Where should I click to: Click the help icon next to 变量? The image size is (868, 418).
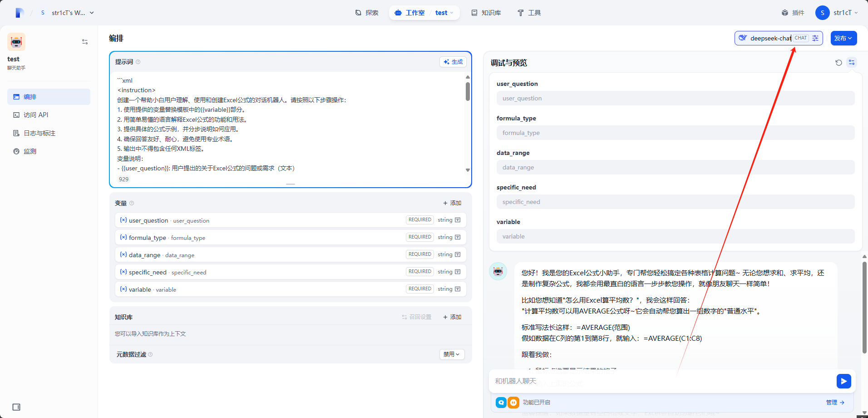pos(132,203)
